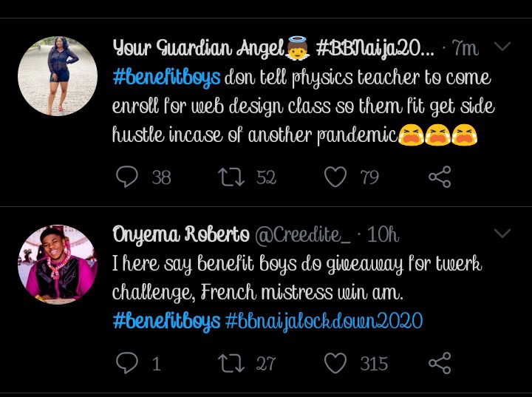View Onyema Roberto's profile picture
Screen dimensions: 532x397
coord(57,263)
